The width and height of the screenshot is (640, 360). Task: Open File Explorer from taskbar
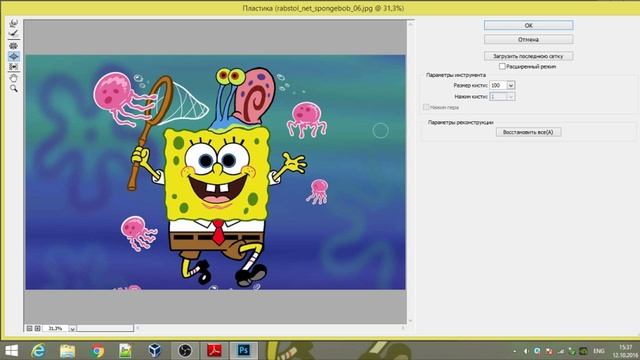click(x=68, y=351)
